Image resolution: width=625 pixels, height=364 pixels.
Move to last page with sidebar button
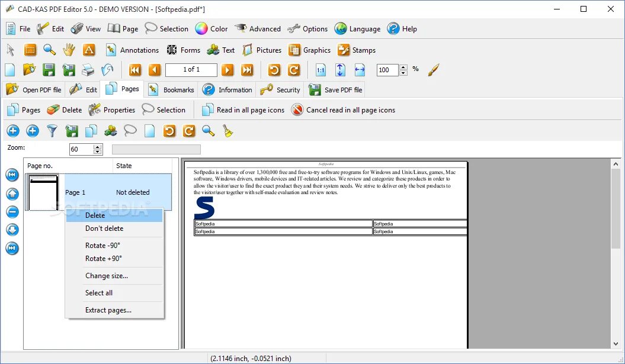click(x=12, y=248)
